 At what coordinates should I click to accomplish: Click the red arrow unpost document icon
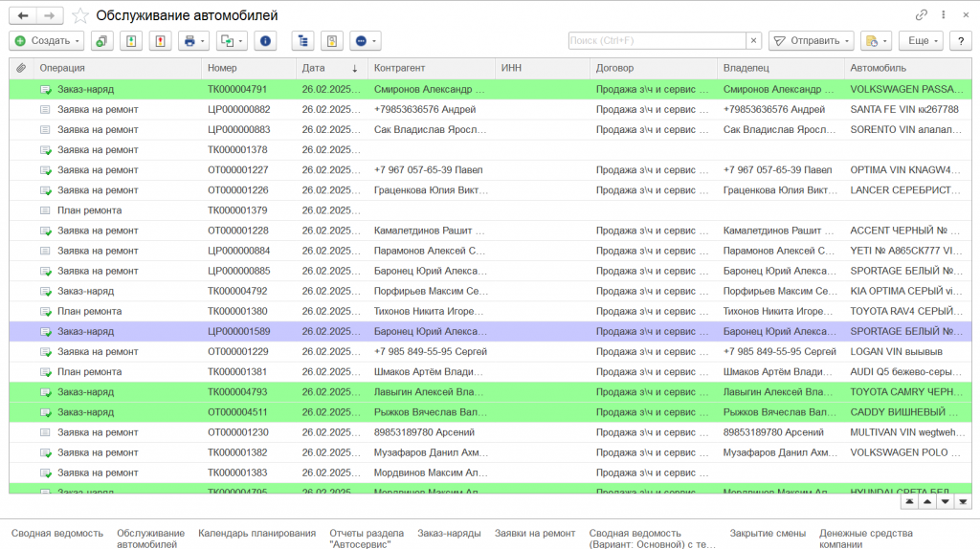pyautogui.click(x=160, y=41)
